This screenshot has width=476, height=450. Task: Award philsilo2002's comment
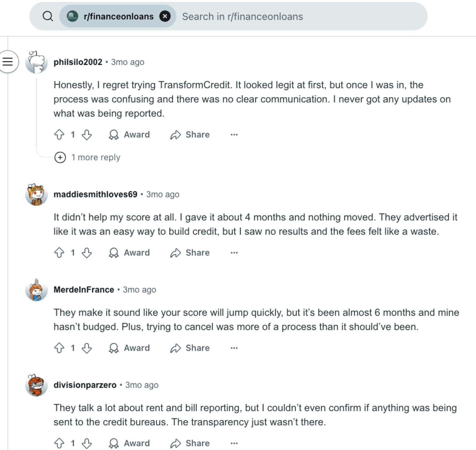click(x=129, y=135)
